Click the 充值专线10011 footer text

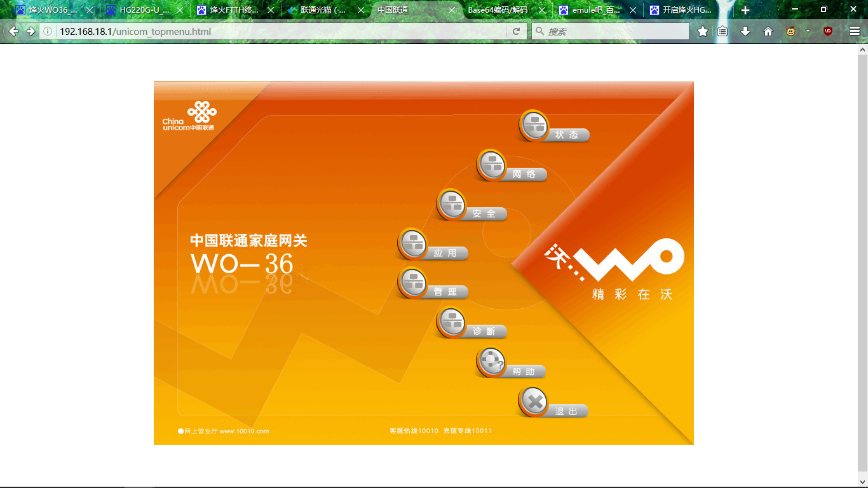[468, 431]
